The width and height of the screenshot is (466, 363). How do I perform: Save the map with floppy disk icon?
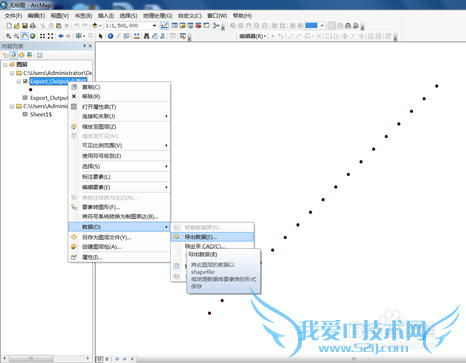tap(25, 25)
